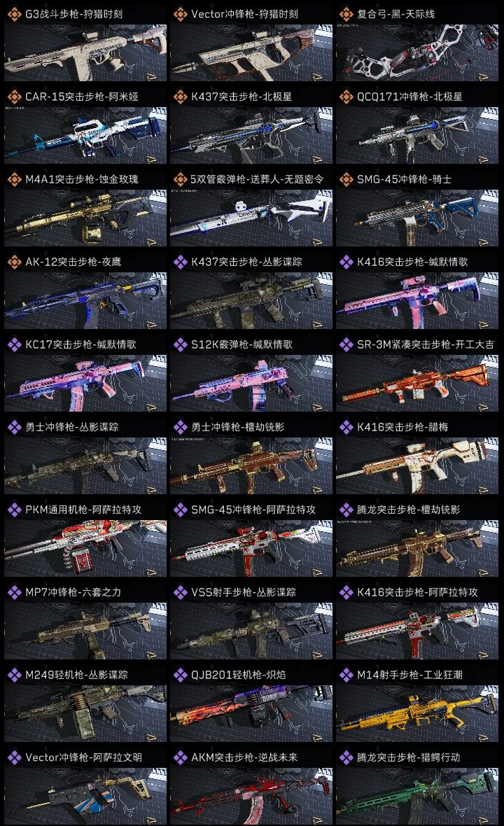Click the orange rarity icon beside CAR-15突击步枪-阿米娅
Viewport: 504px width, 826px height.
point(14,97)
